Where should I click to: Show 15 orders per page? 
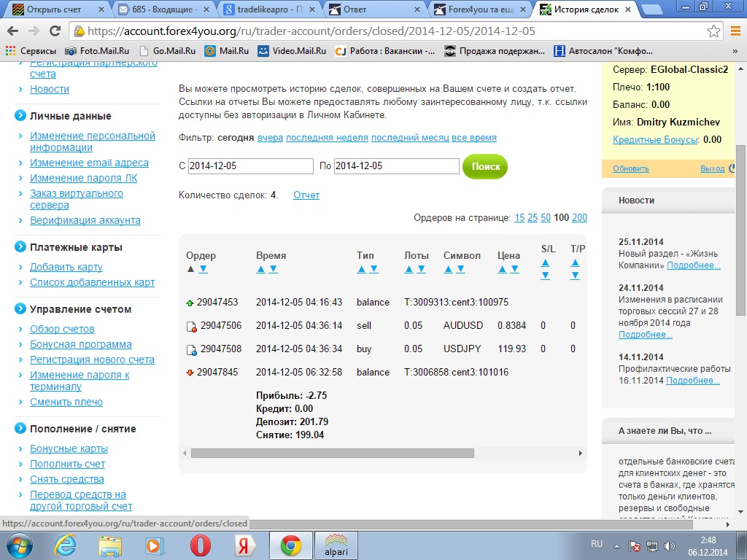point(519,217)
